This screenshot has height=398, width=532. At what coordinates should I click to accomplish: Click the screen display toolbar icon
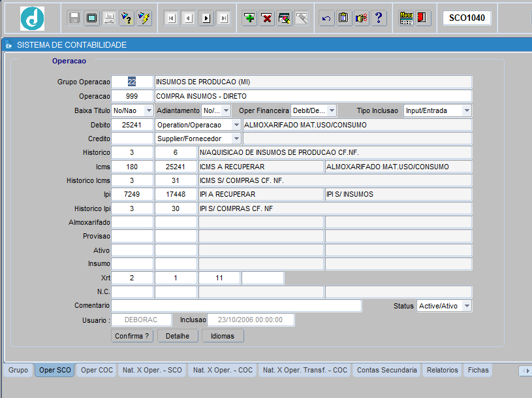[x=91, y=18]
